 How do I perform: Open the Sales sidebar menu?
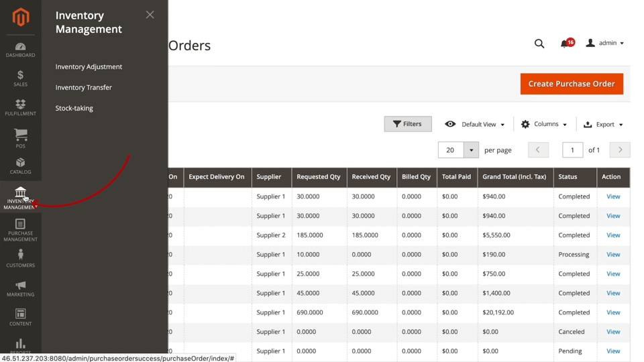(20, 78)
